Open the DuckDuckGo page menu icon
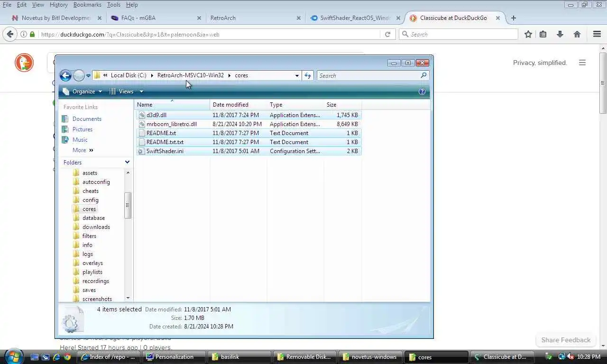Image resolution: width=607 pixels, height=364 pixels. pos(582,63)
